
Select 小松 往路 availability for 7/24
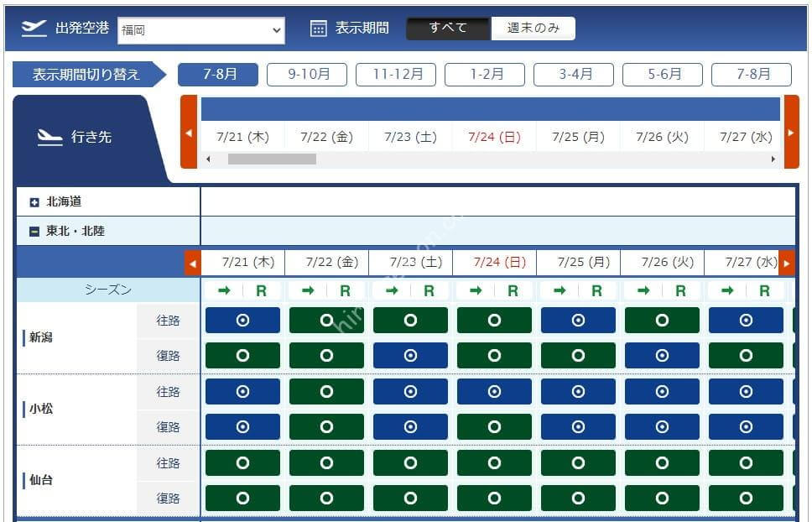tap(494, 391)
